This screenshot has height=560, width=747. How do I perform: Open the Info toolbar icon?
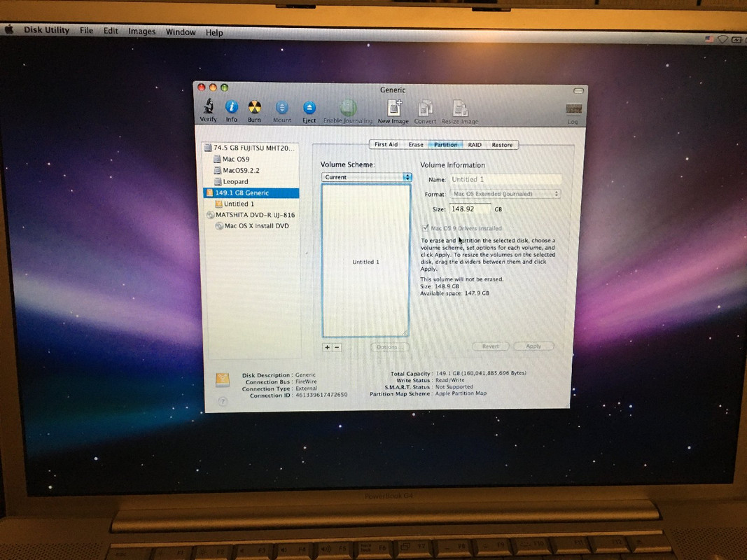click(232, 107)
